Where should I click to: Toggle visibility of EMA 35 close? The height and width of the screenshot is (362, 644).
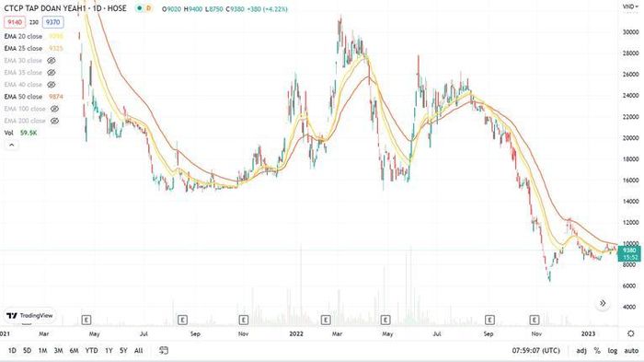point(51,73)
